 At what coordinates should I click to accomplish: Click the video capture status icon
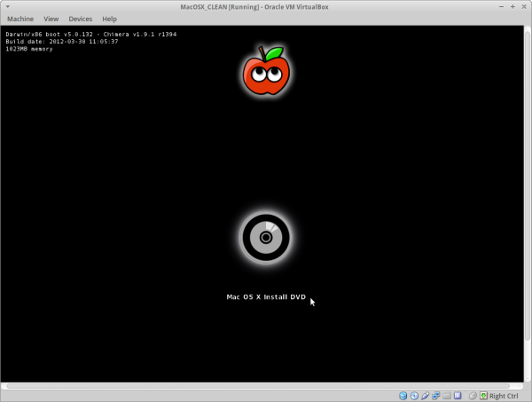pos(458,396)
